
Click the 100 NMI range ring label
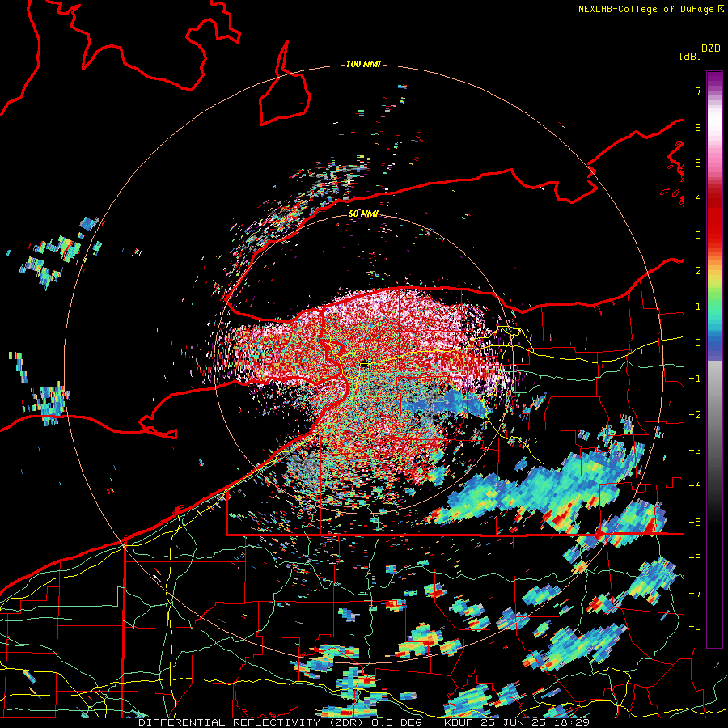[363, 64]
